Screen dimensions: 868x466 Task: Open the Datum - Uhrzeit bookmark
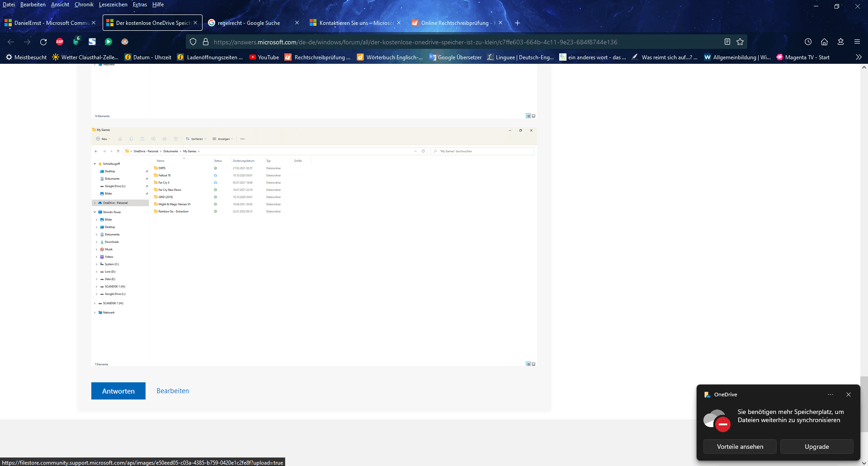tap(148, 57)
